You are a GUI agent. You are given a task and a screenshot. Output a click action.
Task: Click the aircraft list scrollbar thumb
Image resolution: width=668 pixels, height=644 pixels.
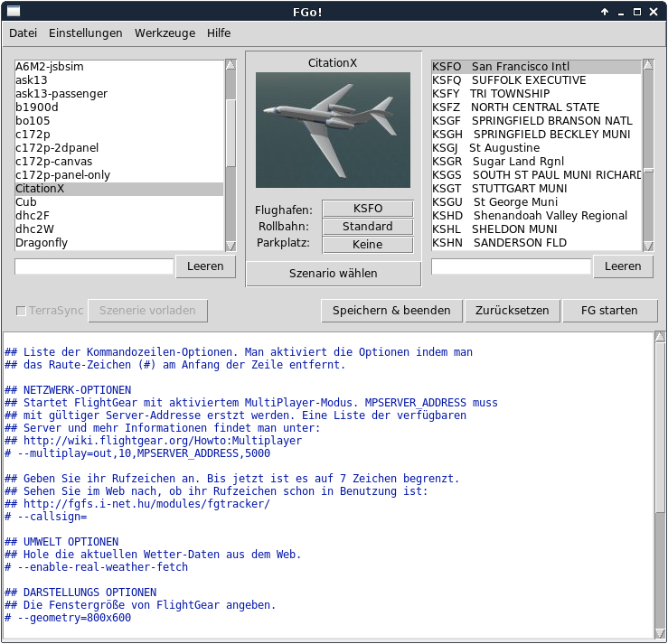231,133
